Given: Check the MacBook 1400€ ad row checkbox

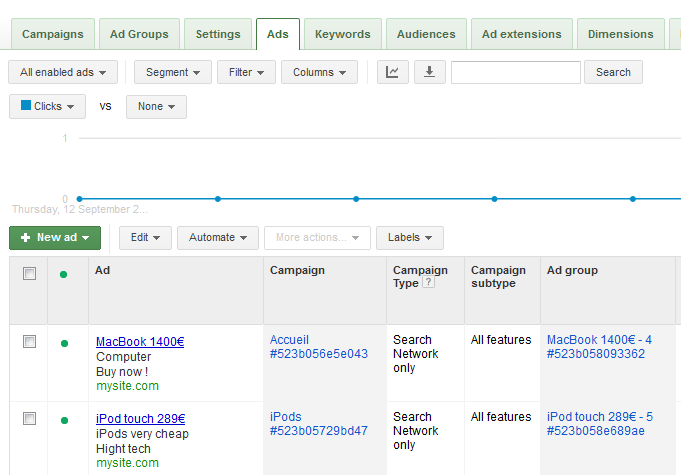Looking at the screenshot, I should [30, 342].
